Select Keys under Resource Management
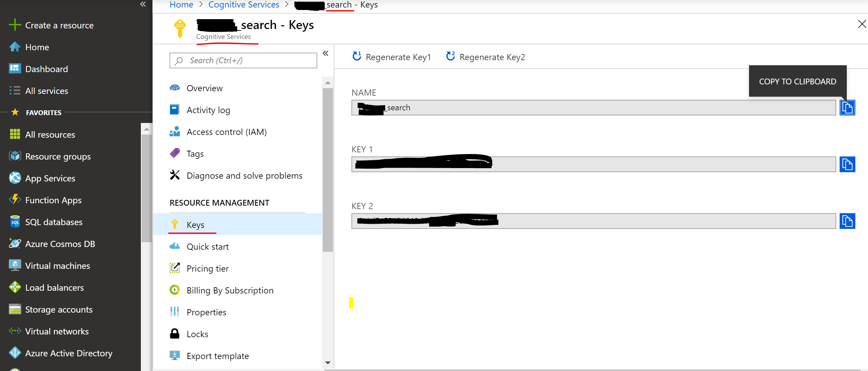This screenshot has width=868, height=371. coord(195,224)
